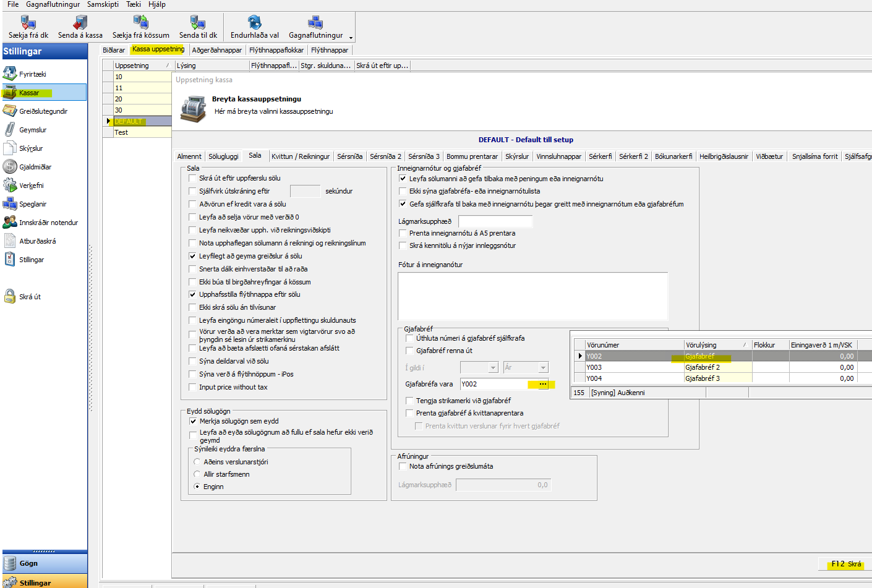Enable Leyfa að selja vörur með verðið 0

(x=192, y=217)
